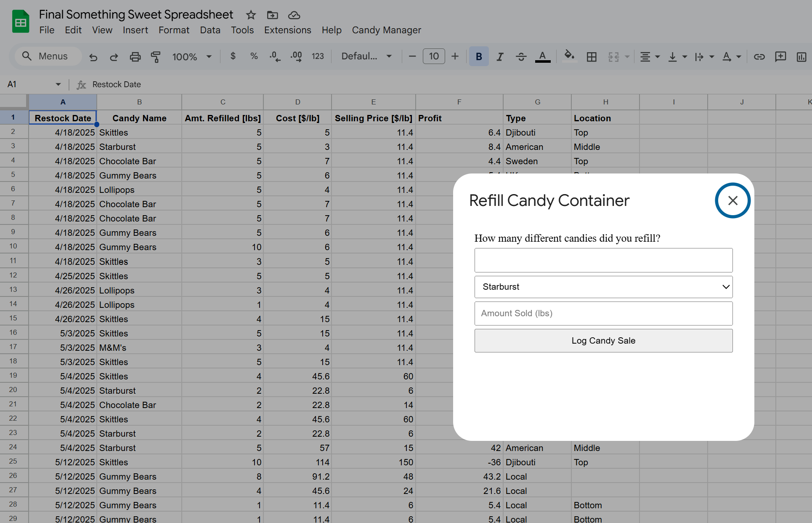This screenshot has height=523, width=812.
Task: Insert a link with the chain icon
Action: pos(759,56)
